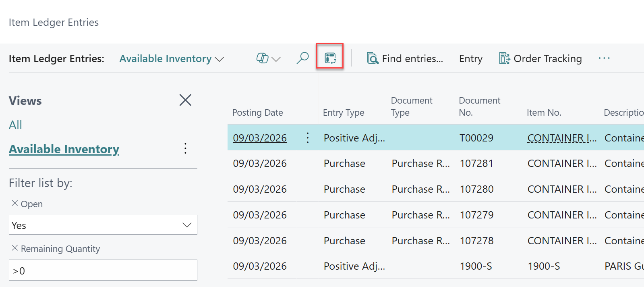Click Item No. 1900-S cell
Image resolution: width=644 pixels, height=287 pixels.
544,266
